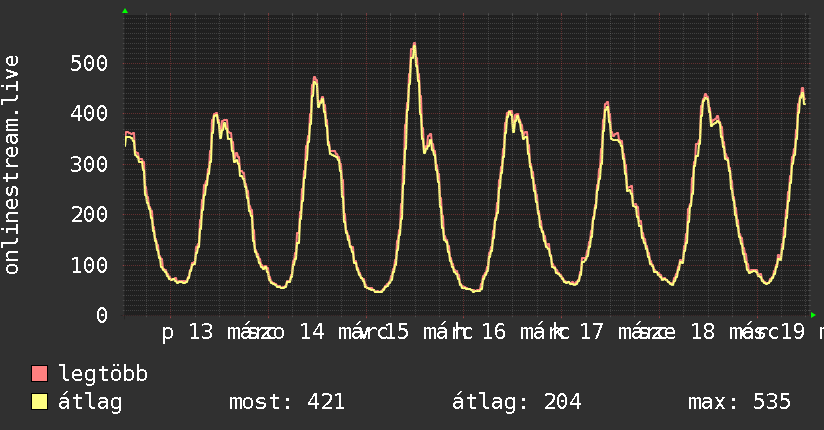The width and height of the screenshot is (824, 430).
Task: Click the vertical onlinestream.live axis title
Action: 11,165
